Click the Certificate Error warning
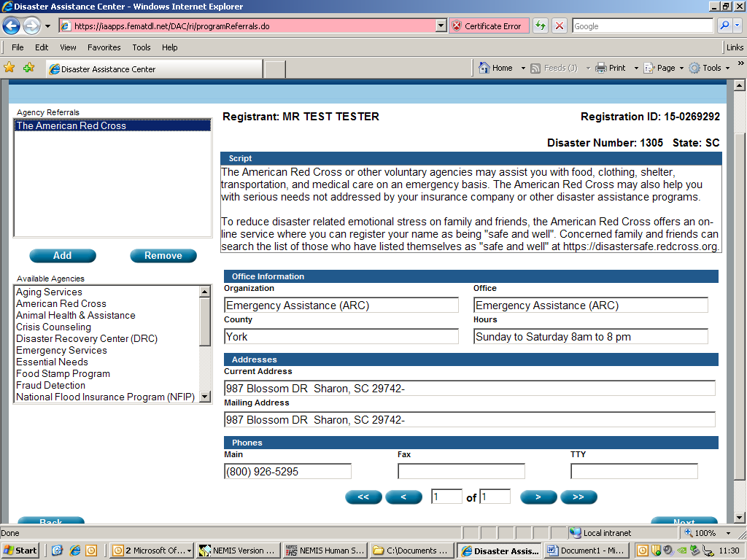This screenshot has width=747, height=560. 489,26
